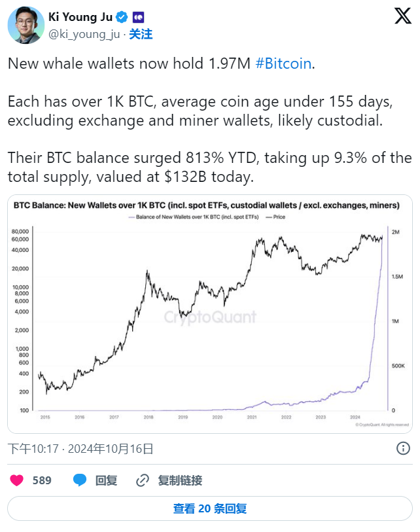
Task: Open the @ki_young_ju handle
Action: 84,34
